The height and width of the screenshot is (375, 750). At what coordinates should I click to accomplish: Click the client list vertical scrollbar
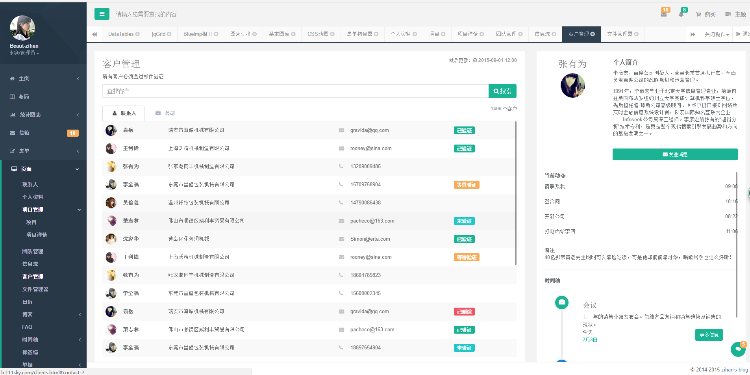515,192
